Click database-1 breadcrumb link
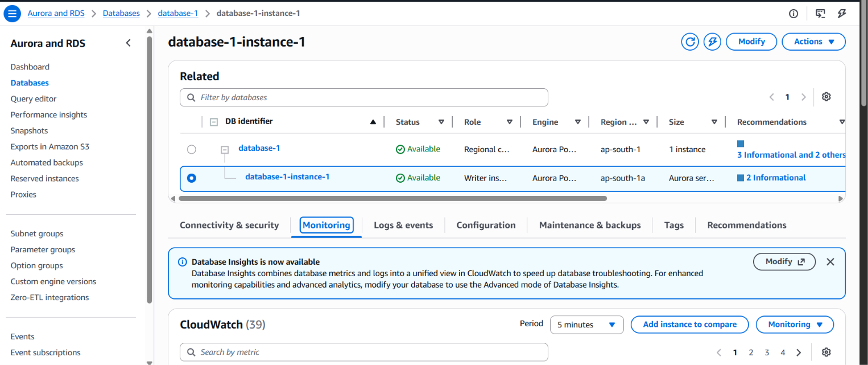The image size is (868, 365). pyautogui.click(x=178, y=13)
